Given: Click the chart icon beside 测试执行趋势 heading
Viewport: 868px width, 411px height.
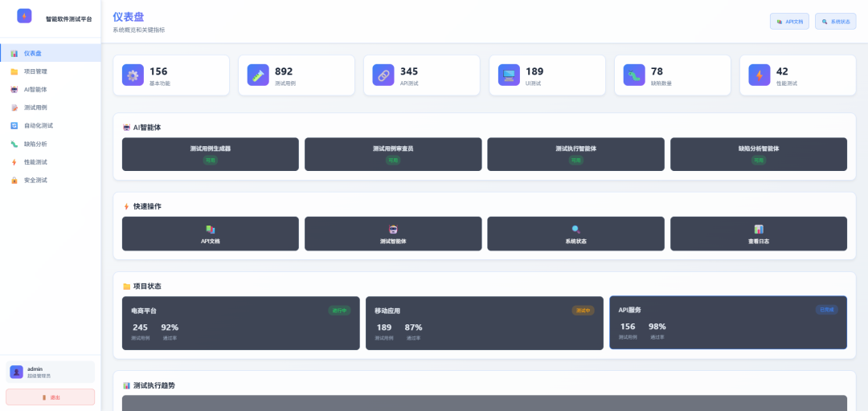Looking at the screenshot, I should point(126,385).
